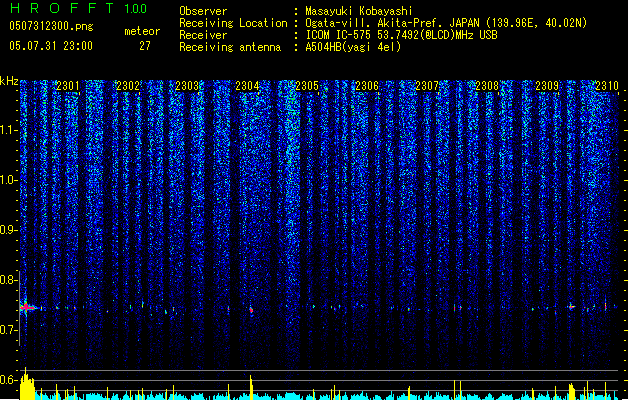Click the 0.8 frequency axis tick label

coord(8,280)
